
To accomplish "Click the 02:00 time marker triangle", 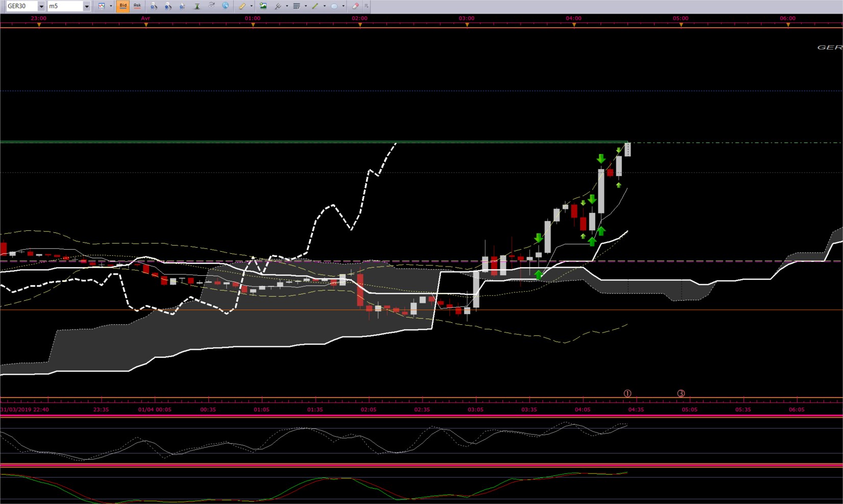I will pos(360,25).
